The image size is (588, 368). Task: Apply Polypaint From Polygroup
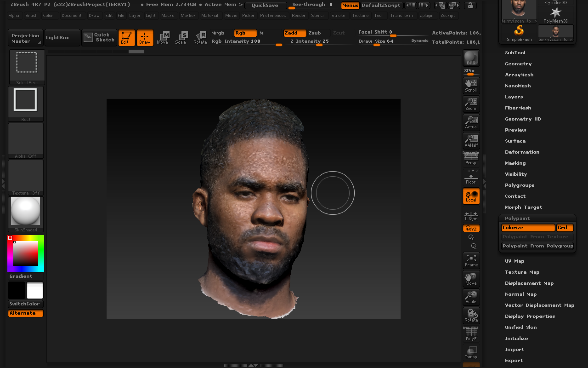(537, 246)
